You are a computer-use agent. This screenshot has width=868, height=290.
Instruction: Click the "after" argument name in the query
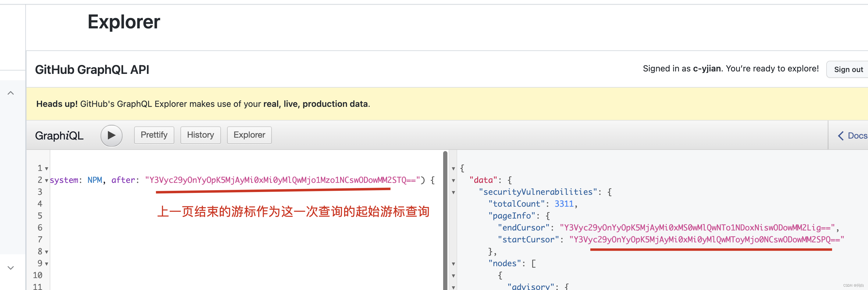(123, 180)
